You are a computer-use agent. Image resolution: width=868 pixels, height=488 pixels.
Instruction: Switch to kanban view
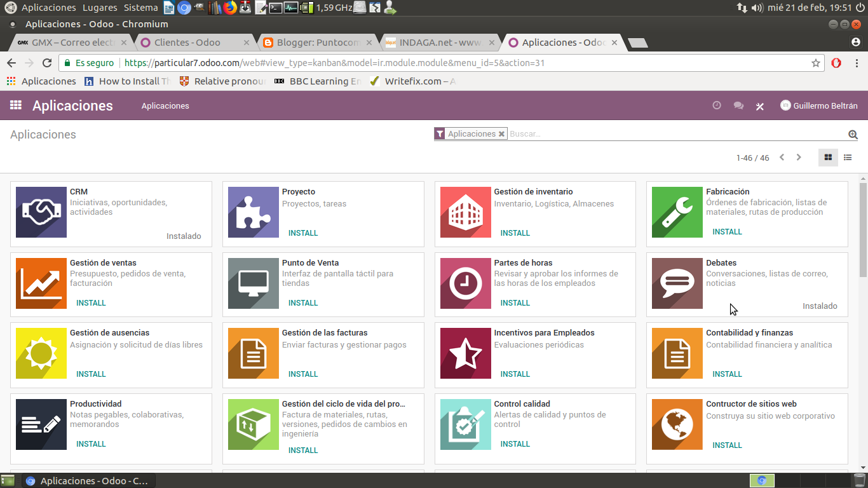pos(828,158)
